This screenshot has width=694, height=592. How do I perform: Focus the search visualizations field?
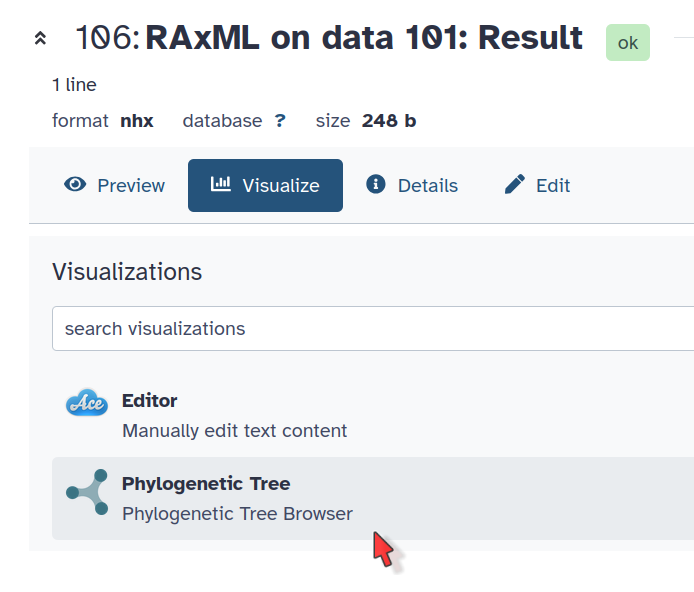point(372,328)
